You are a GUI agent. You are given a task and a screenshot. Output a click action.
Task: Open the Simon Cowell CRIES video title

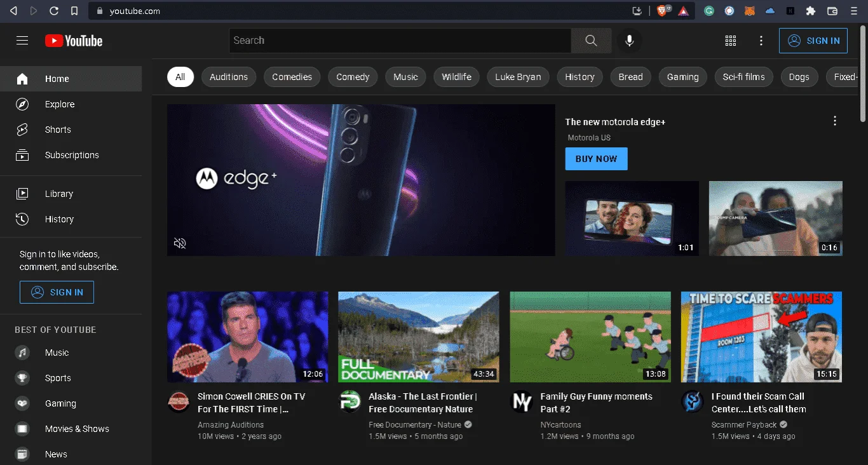coord(252,403)
